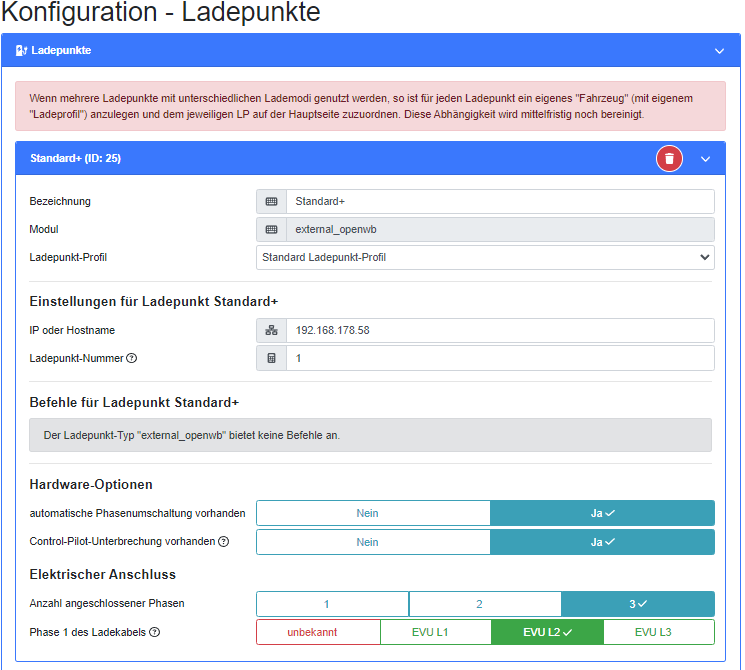The image size is (745, 670).
Task: Select 1 connected phase
Action: click(x=332, y=604)
